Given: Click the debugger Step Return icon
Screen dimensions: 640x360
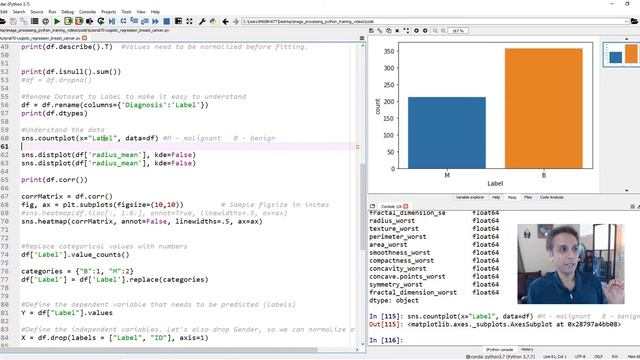Looking at the screenshot, I should point(145,21).
